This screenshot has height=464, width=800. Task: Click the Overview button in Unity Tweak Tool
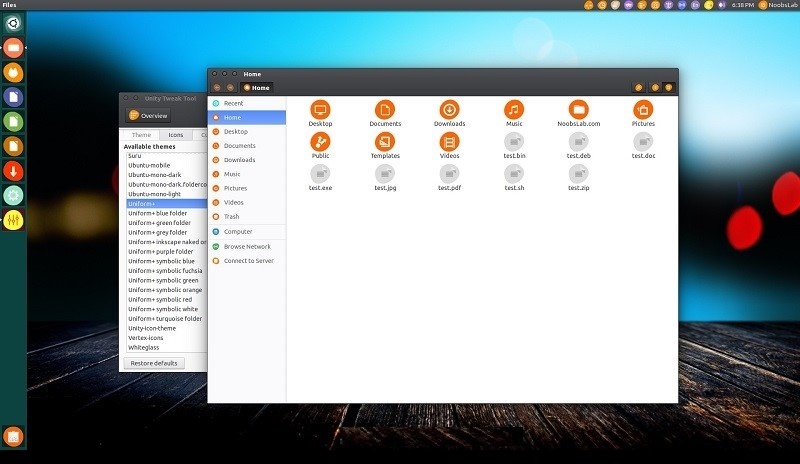click(x=148, y=115)
